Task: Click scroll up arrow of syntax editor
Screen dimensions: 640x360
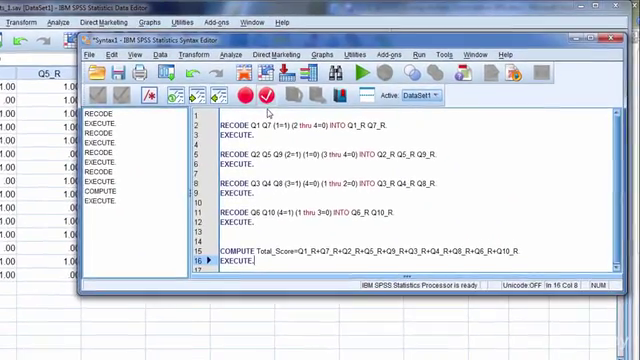Action: 617,113
